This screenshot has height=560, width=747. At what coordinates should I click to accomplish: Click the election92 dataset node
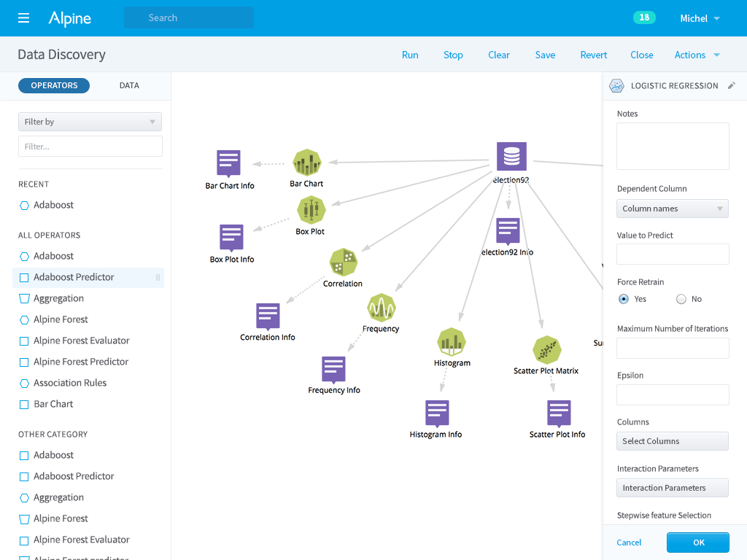(511, 157)
